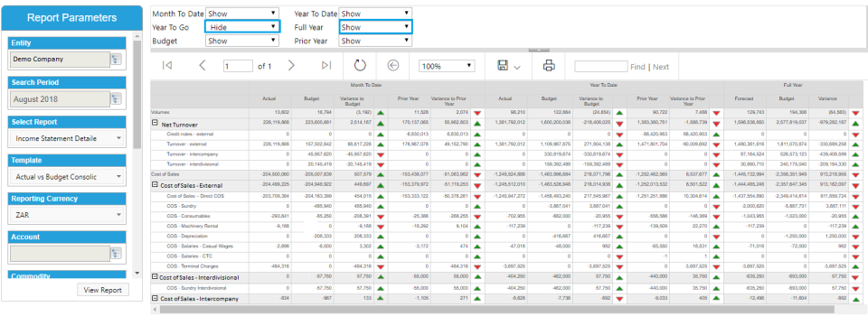
Task: Open Budget show/hide dropdown
Action: [x=242, y=41]
